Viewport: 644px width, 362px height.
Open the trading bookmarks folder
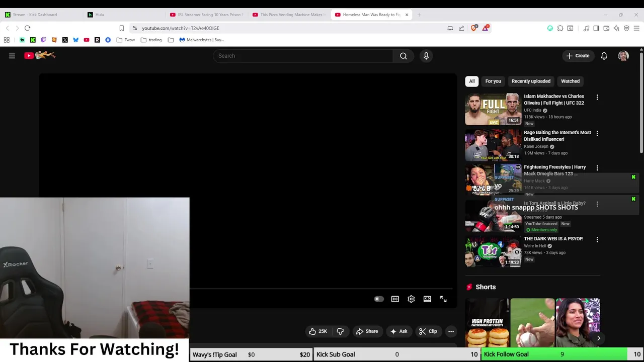[x=151, y=40]
